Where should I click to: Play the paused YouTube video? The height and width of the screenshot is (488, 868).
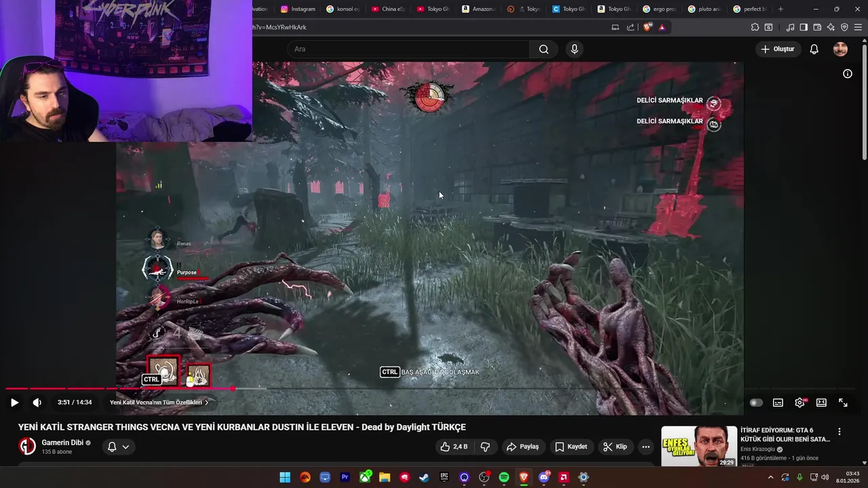click(x=14, y=403)
